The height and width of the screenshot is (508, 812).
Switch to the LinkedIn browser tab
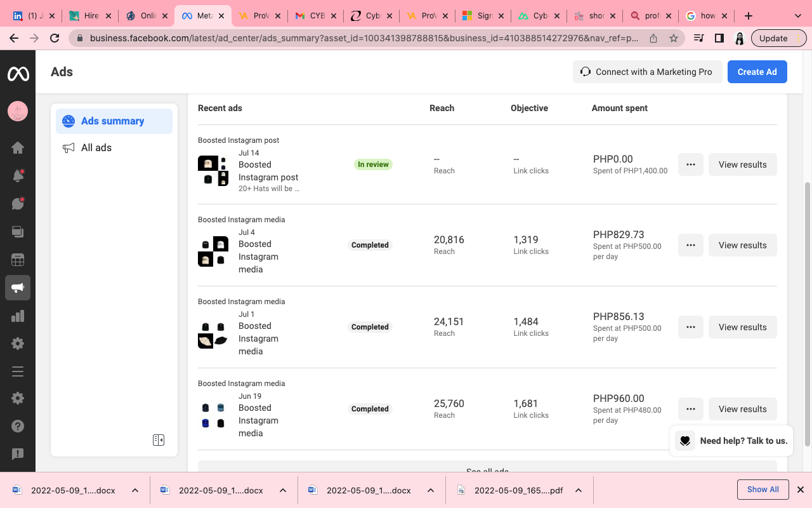[35, 16]
